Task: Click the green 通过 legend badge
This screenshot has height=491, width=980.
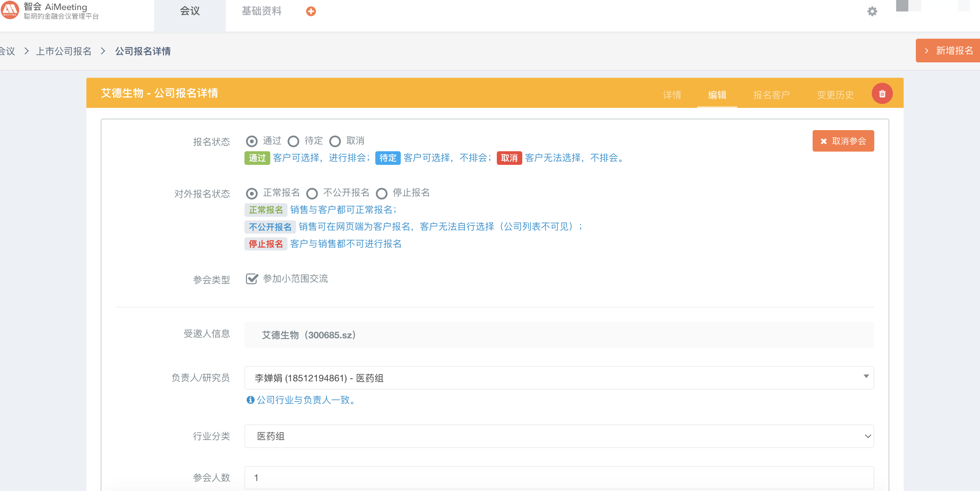Action: click(x=257, y=158)
